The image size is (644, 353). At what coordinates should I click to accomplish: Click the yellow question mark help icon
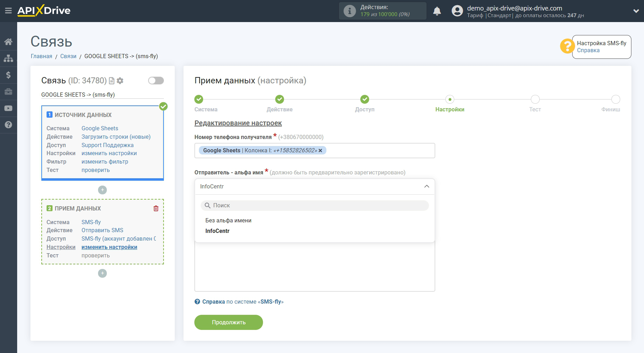(567, 46)
